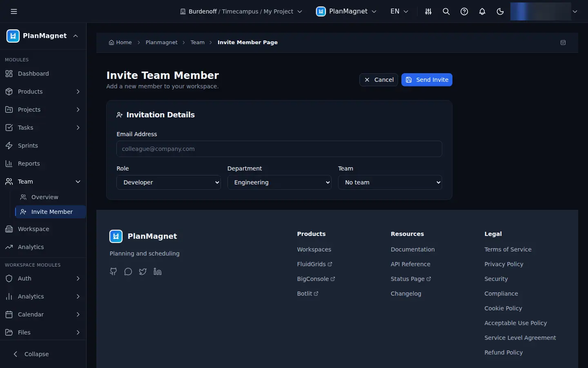588x368 pixels.
Task: Click the Sprints lightning icon in sidebar
Action: [9, 146]
